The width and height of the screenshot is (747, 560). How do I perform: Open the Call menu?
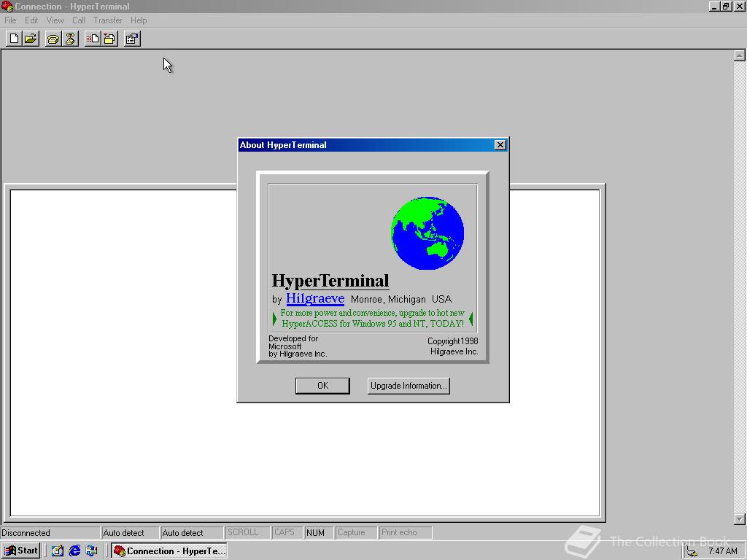coord(78,20)
